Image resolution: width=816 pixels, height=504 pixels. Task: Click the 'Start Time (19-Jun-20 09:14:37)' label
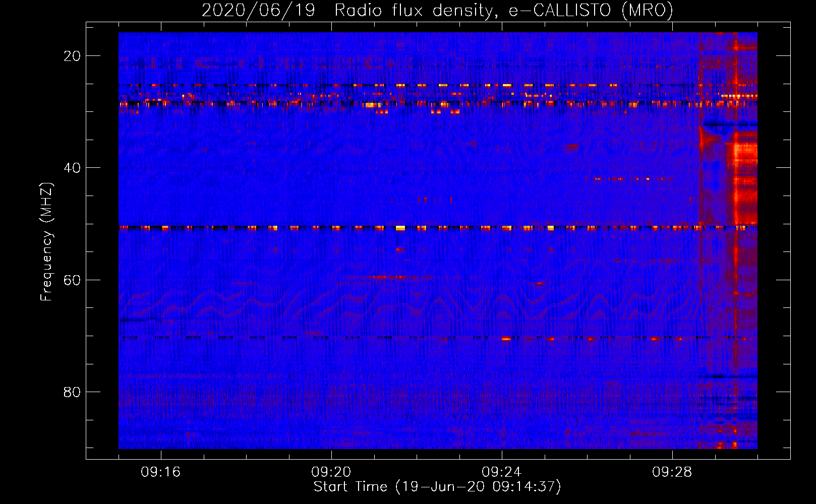click(437, 487)
